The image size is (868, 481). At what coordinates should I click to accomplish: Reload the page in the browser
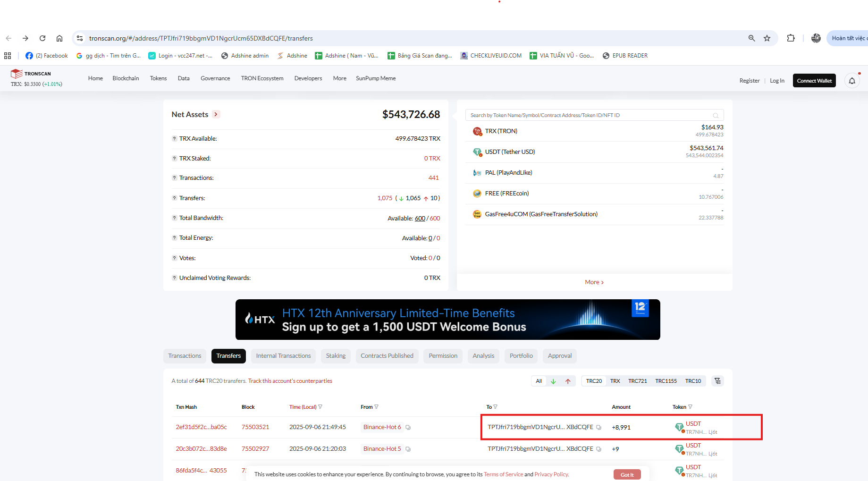[42, 38]
